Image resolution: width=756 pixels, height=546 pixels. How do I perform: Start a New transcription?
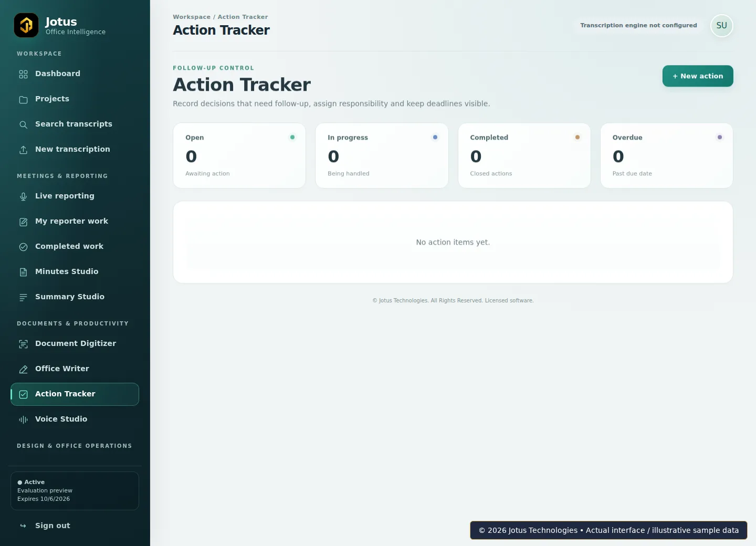pos(75,150)
